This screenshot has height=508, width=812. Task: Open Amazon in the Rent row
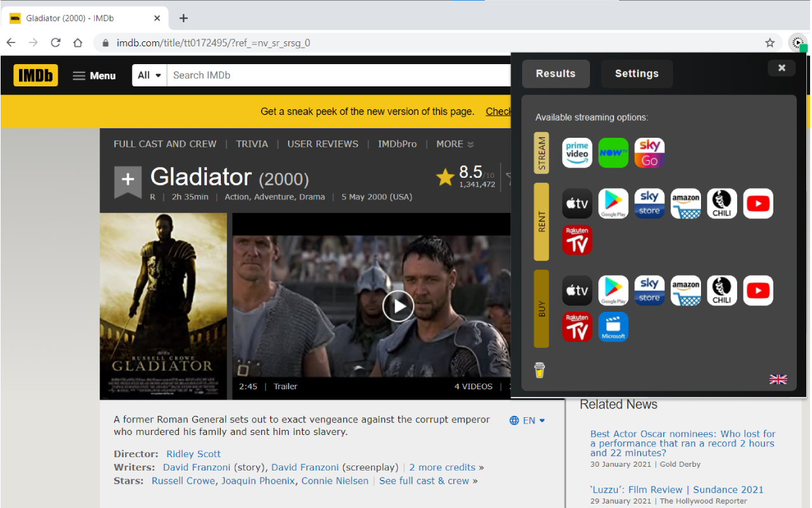click(686, 204)
